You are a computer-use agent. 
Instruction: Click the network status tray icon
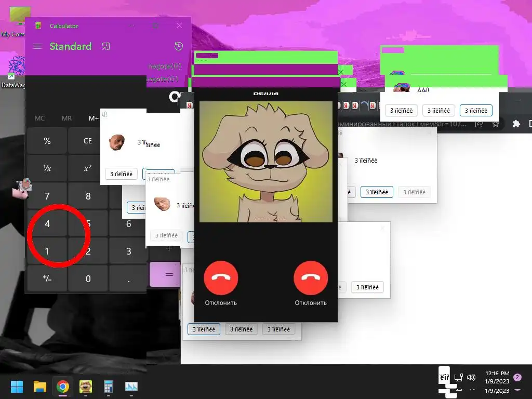pos(458,377)
